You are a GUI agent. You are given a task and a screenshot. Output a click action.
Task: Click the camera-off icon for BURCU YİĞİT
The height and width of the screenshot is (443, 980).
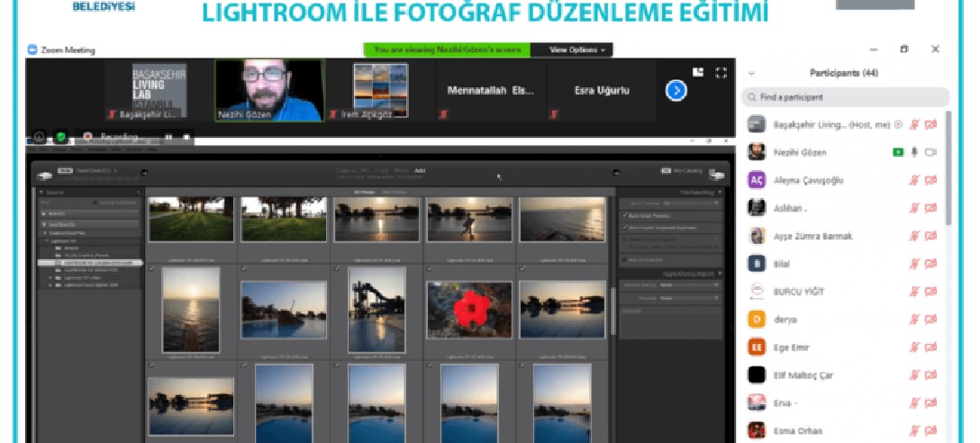pos(930,291)
